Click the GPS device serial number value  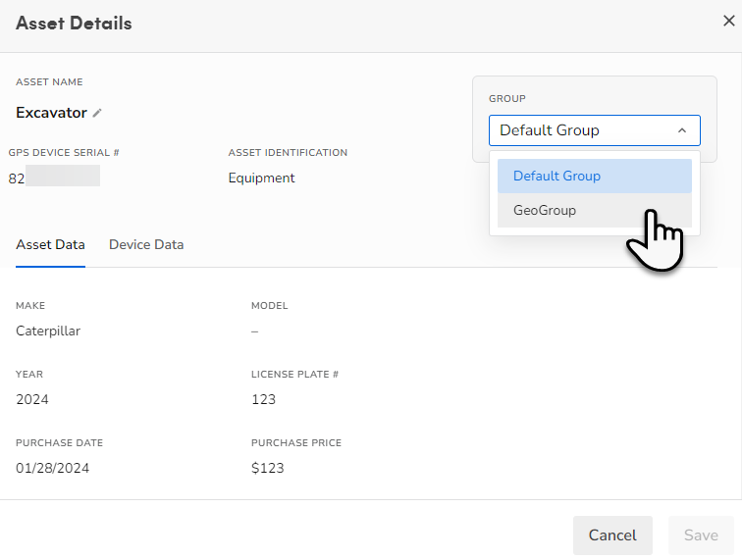click(54, 178)
